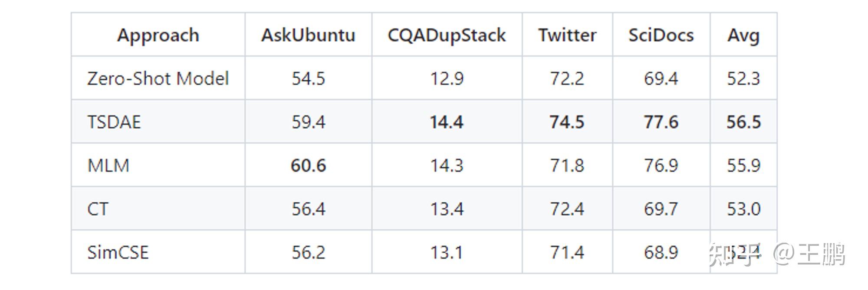Click the Avg column header
The image size is (868, 290).
(743, 35)
